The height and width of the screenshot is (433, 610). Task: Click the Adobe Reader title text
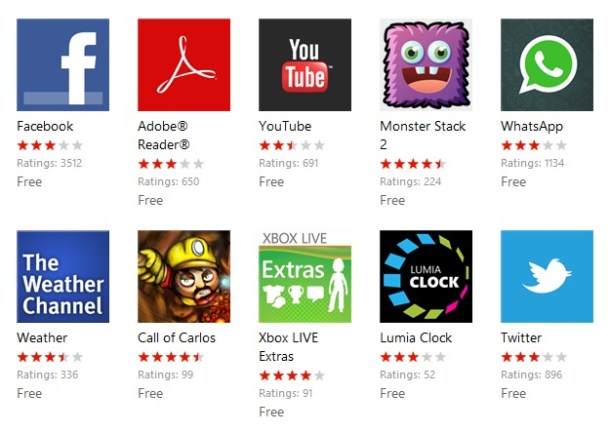click(163, 135)
